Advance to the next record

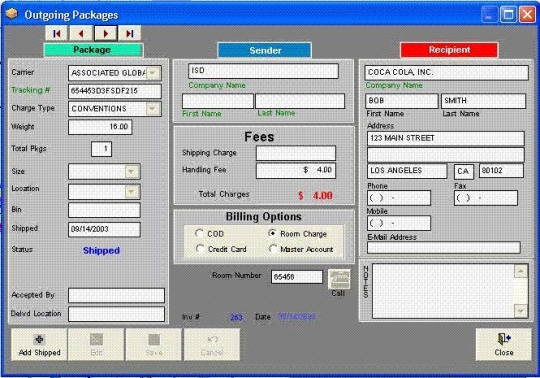click(x=106, y=33)
